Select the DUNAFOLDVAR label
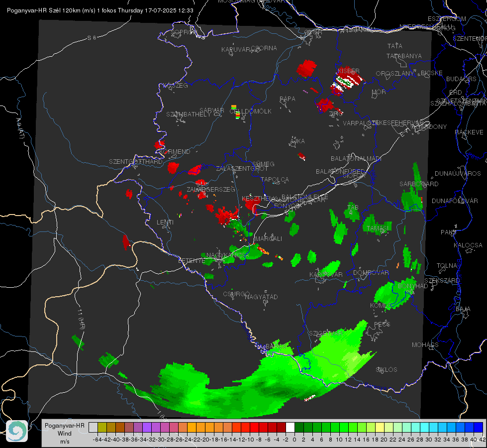 (x=455, y=201)
